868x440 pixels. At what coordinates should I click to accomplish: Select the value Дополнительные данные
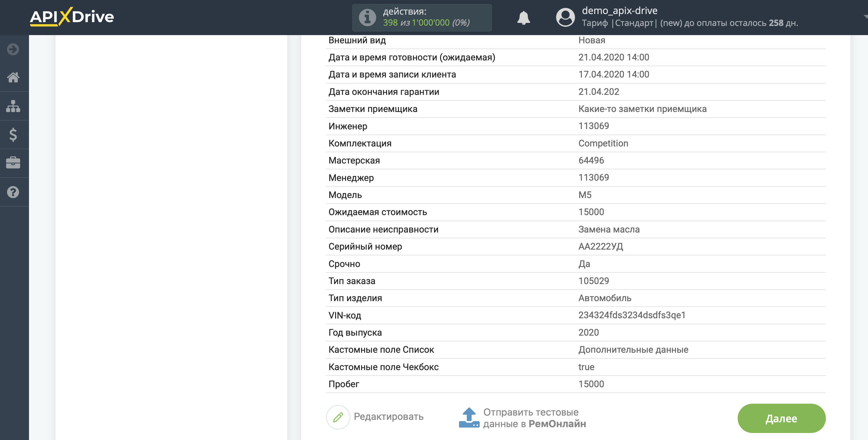[633, 350]
